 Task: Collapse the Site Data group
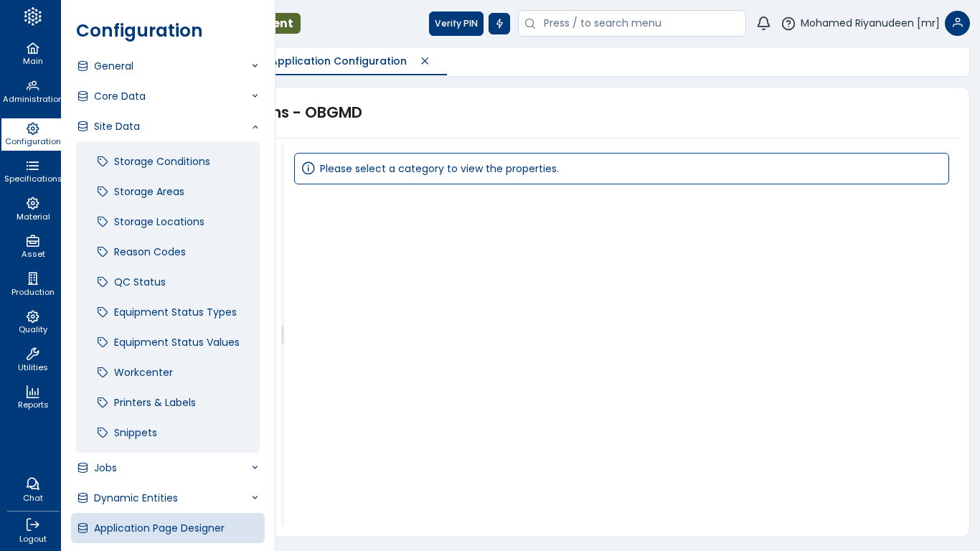168,126
